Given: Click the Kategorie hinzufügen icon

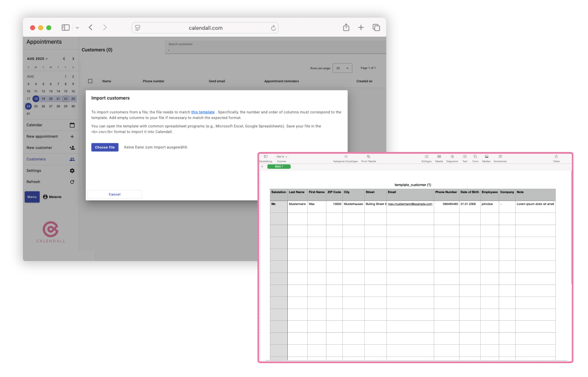Looking at the screenshot, I should coord(346,156).
